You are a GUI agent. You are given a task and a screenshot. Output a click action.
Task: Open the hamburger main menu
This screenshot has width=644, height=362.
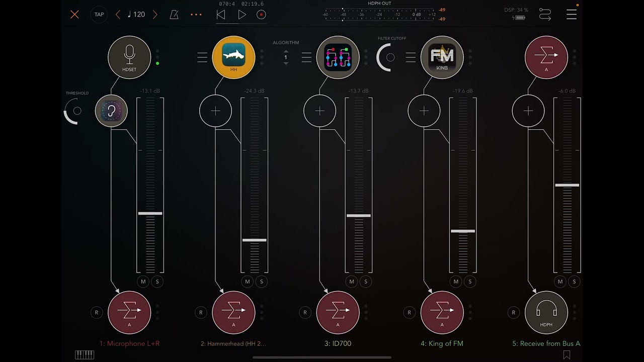coord(572,15)
